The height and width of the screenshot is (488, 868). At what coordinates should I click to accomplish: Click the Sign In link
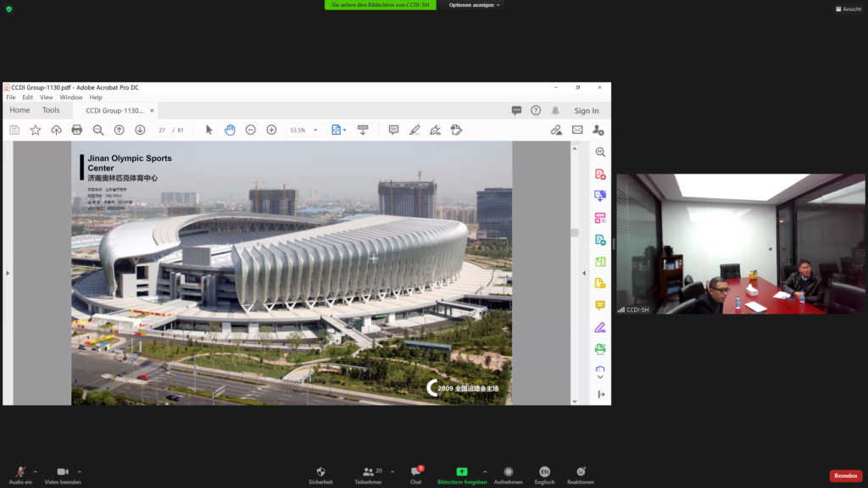point(586,111)
